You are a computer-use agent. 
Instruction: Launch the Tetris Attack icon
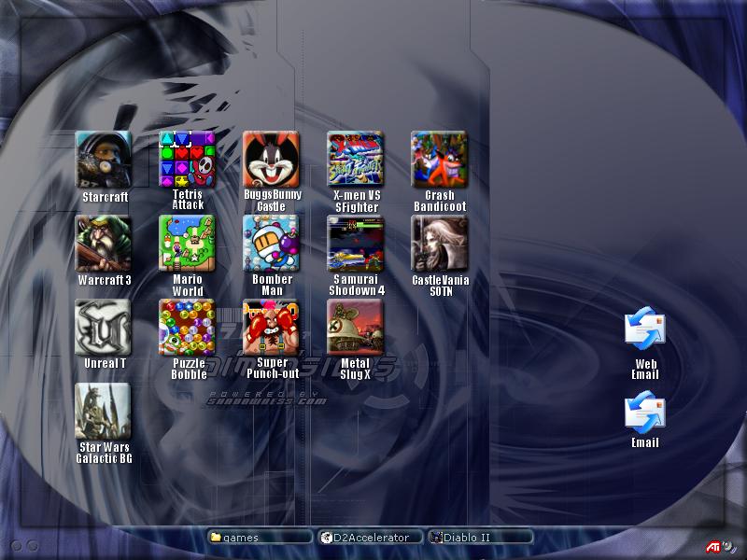188,160
